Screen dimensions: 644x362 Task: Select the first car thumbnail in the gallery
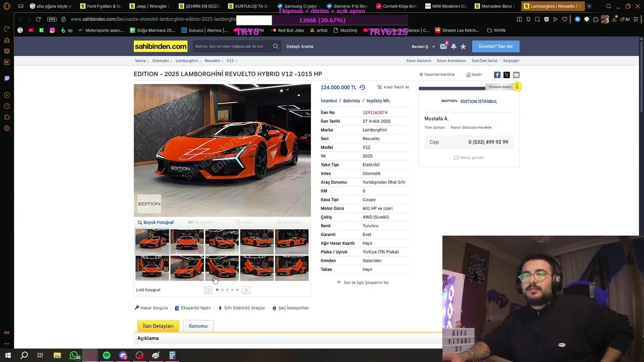pyautogui.click(x=152, y=241)
